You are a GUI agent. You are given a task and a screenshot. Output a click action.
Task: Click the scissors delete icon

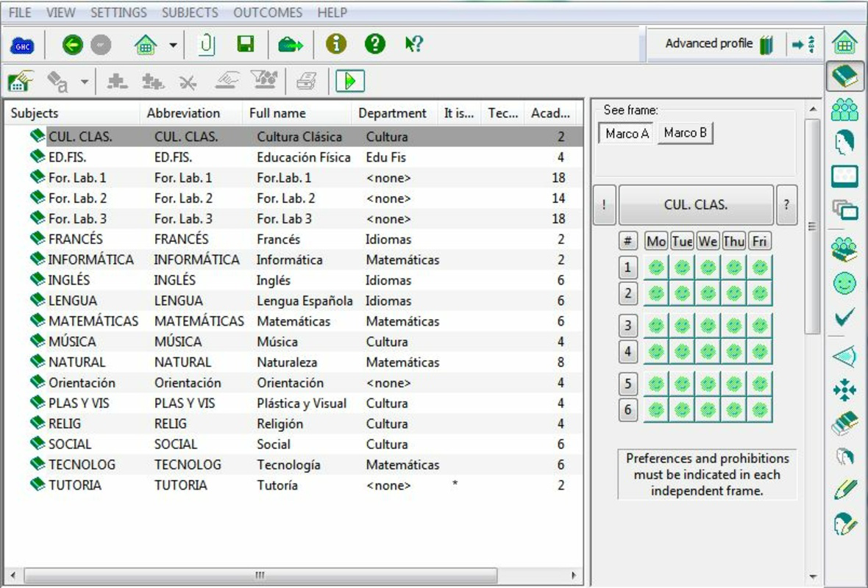188,82
